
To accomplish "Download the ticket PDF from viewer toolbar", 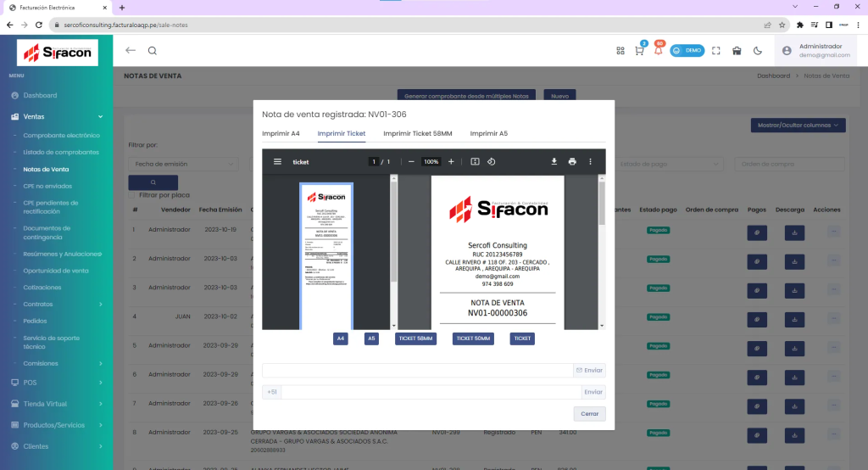I will (554, 161).
